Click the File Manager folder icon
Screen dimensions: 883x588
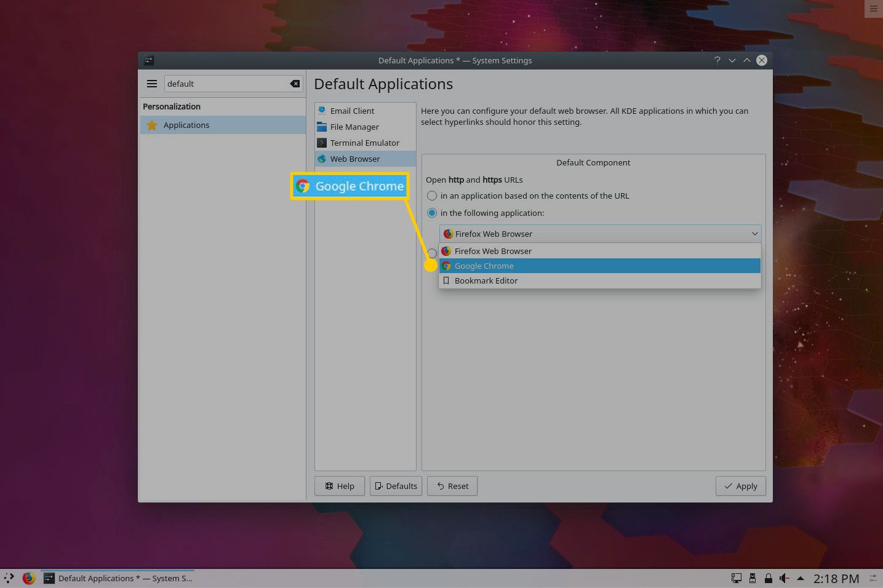tap(322, 127)
